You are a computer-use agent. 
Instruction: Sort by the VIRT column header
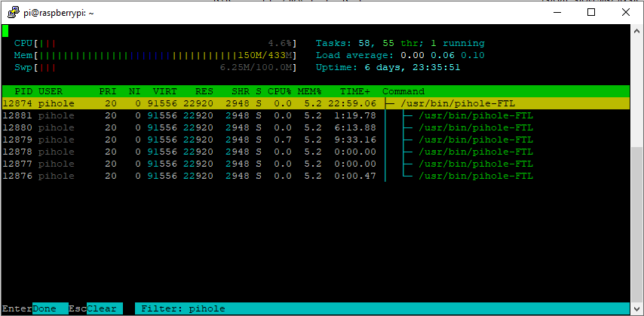coord(164,91)
